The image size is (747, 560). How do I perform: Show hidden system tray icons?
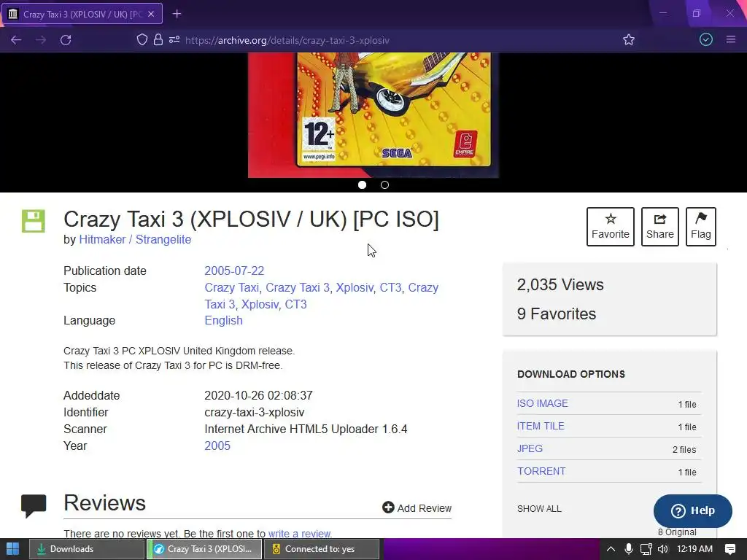point(611,549)
